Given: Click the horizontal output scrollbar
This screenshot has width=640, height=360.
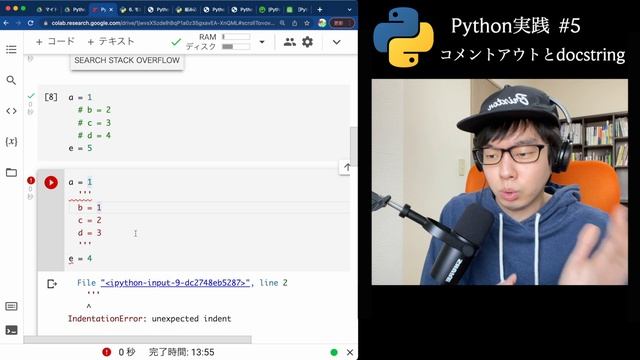Looking at the screenshot, I should pyautogui.click(x=138, y=340).
